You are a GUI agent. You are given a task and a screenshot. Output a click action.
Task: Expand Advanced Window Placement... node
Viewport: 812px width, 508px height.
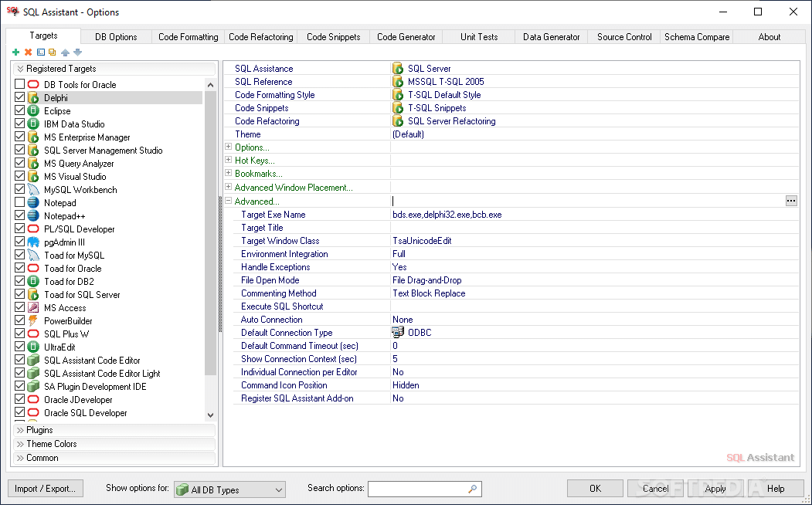tap(229, 187)
